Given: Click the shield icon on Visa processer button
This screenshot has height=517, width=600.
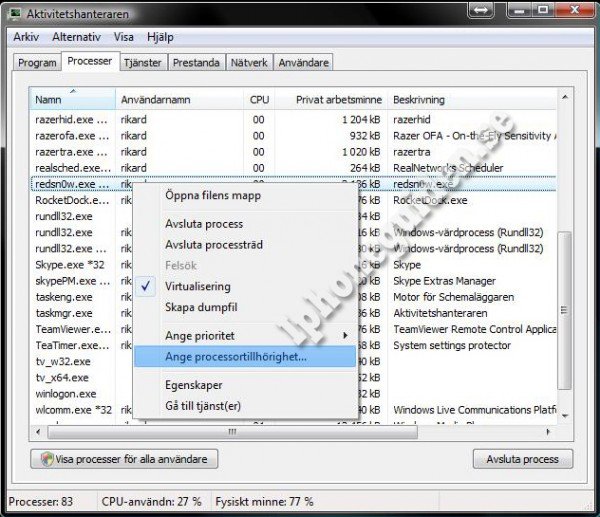Looking at the screenshot, I should (47, 459).
